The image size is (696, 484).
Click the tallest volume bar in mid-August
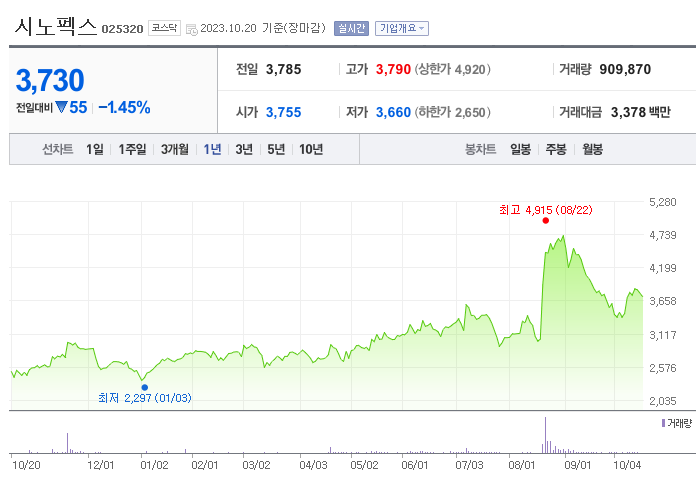pos(545,435)
